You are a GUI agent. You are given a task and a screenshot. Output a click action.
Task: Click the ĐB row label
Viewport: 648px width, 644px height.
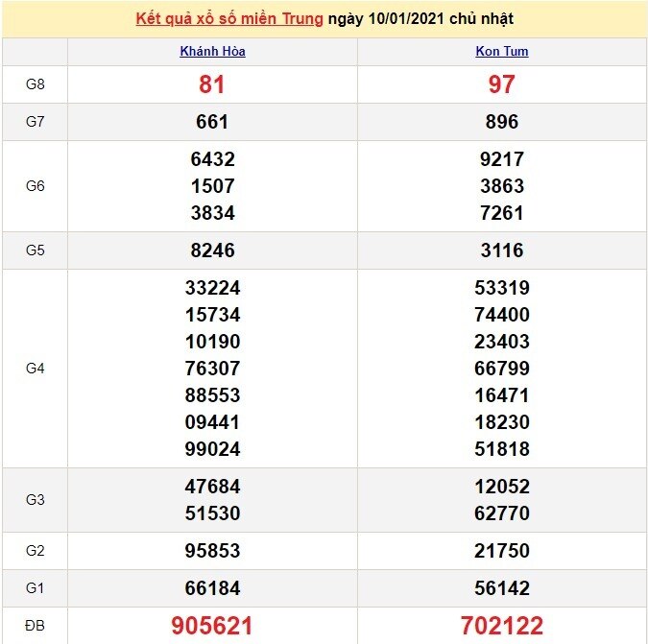(x=36, y=626)
